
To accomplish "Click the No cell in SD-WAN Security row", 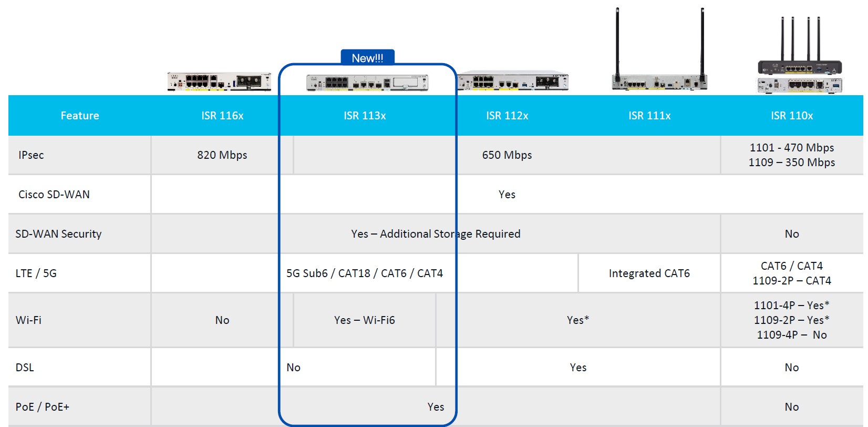I will pos(792,234).
